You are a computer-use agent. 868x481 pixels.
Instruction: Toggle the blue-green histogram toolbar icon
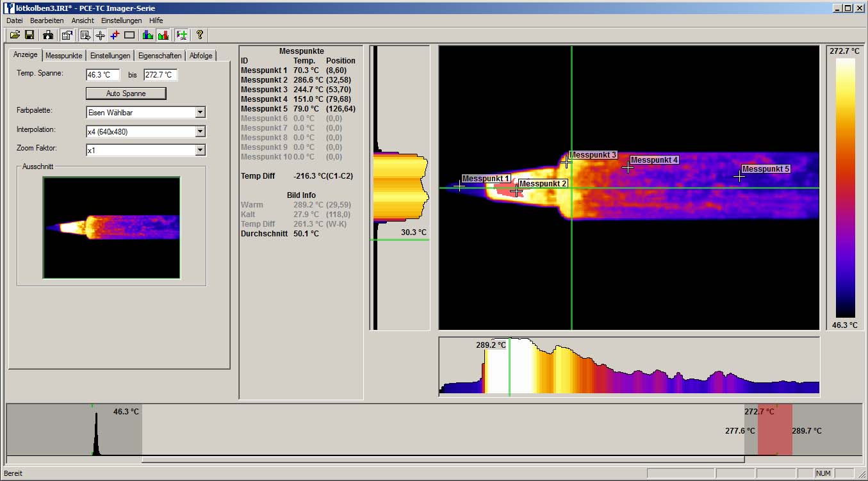[x=148, y=35]
